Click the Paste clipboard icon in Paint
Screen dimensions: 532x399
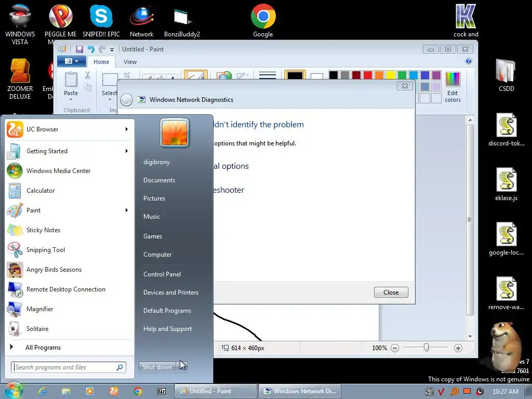71,79
